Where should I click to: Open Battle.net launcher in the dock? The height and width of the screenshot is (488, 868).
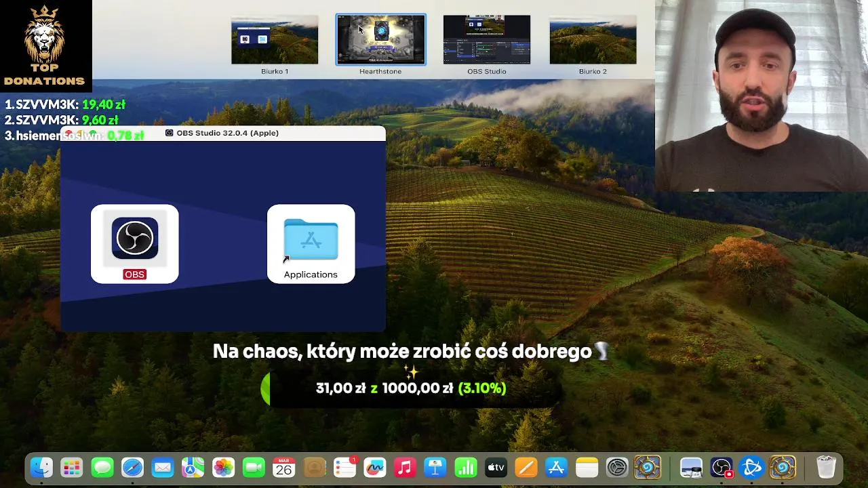(752, 468)
